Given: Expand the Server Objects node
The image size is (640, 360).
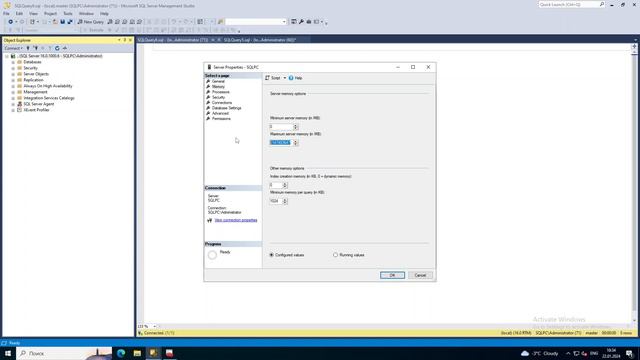Looking at the screenshot, I should coord(13,74).
